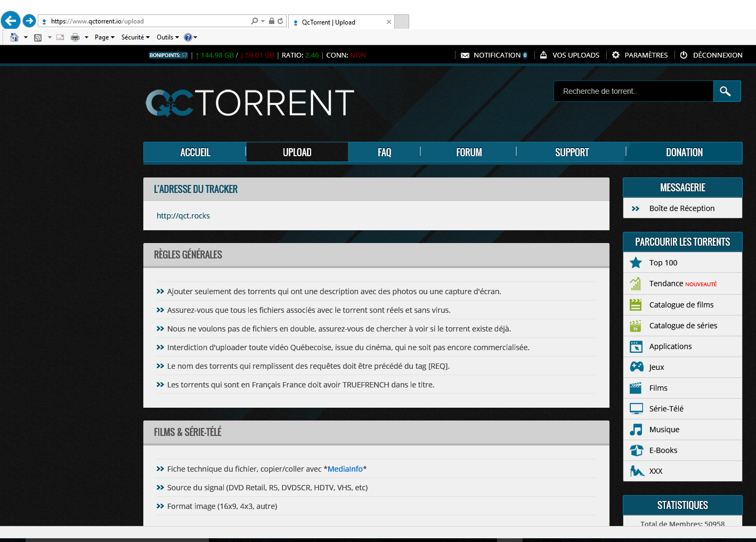Expand the feeds dropdown arrow
This screenshot has height=542, width=756.
[50, 37]
